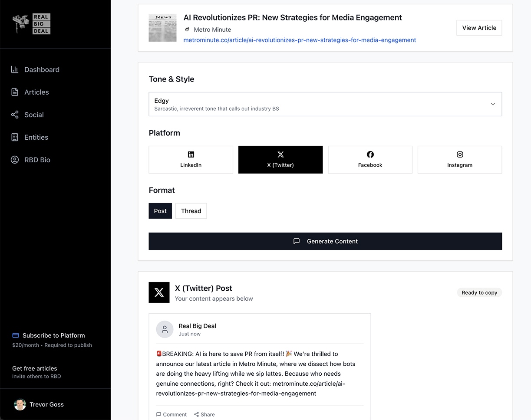The height and width of the screenshot is (420, 531).
Task: Click the LinkedIn platform icon
Action: 191,154
